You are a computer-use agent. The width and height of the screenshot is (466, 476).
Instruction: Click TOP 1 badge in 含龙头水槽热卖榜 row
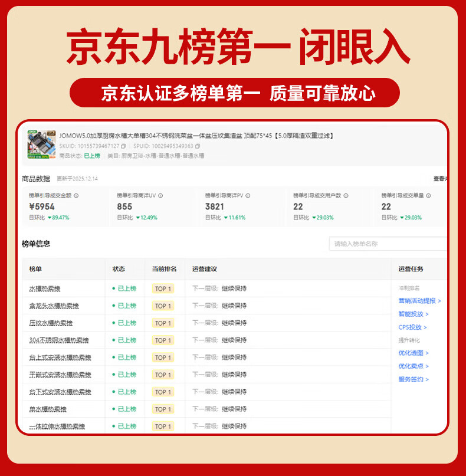[163, 306]
